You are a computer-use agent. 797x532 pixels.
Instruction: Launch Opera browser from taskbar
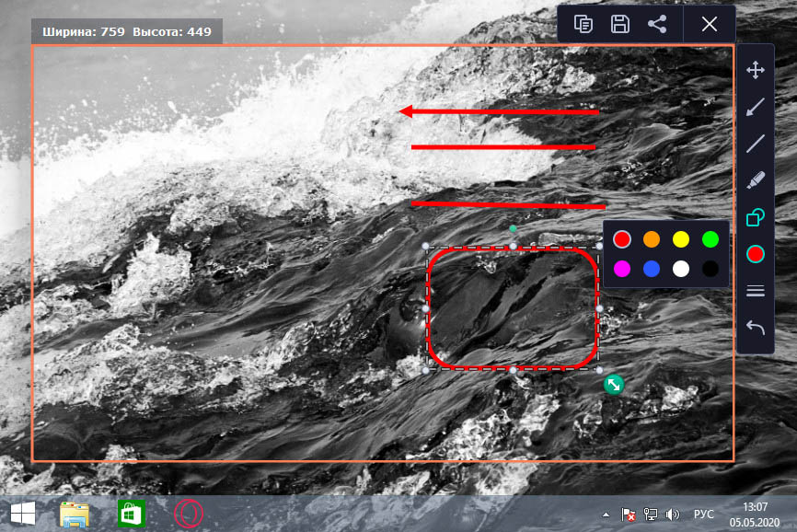tap(189, 514)
